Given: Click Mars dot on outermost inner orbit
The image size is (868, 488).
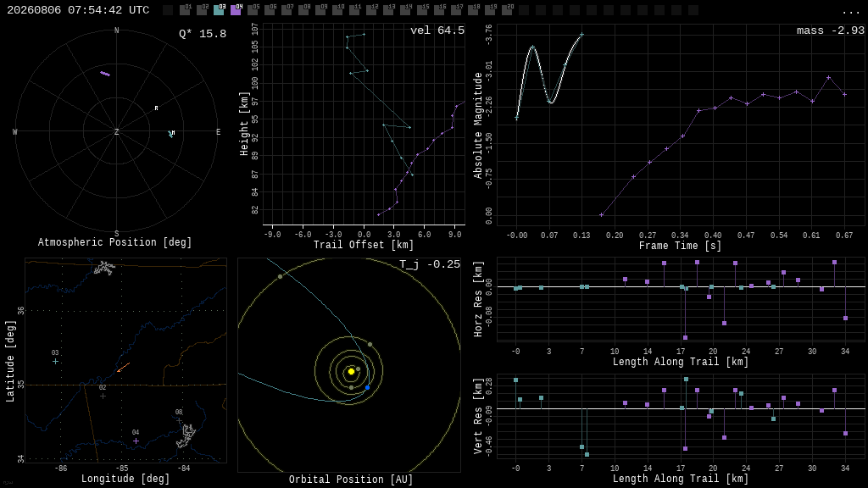Looking at the screenshot, I should point(370,345).
